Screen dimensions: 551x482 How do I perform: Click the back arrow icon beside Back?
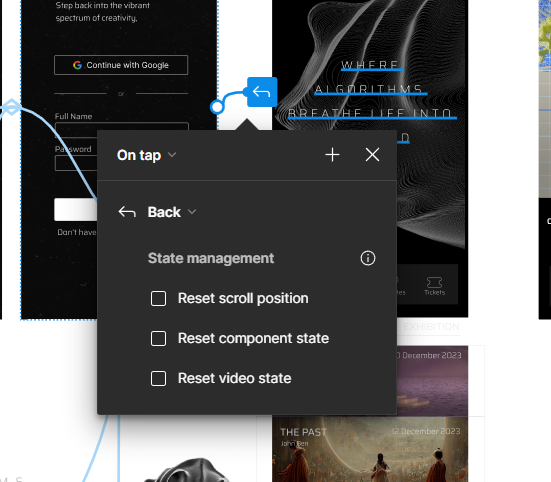click(127, 212)
